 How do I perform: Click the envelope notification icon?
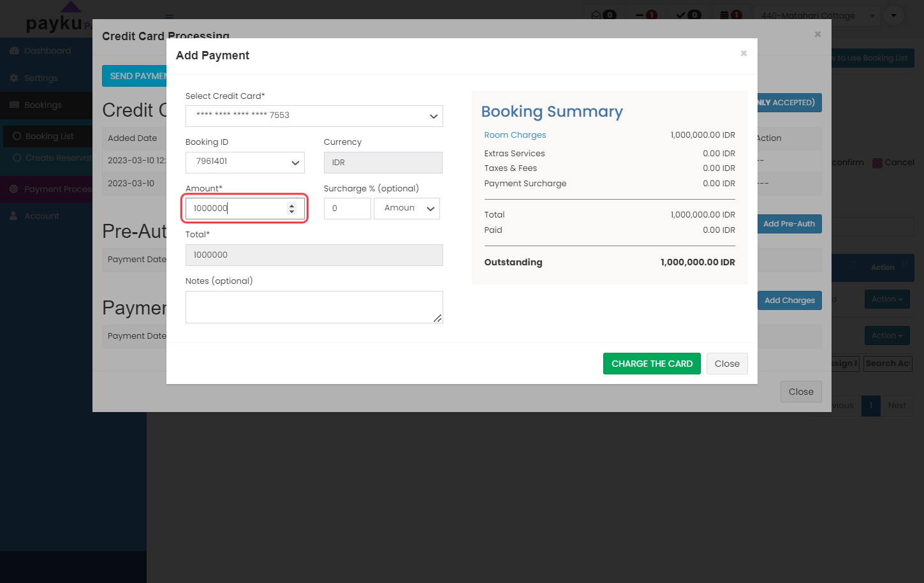click(x=597, y=15)
